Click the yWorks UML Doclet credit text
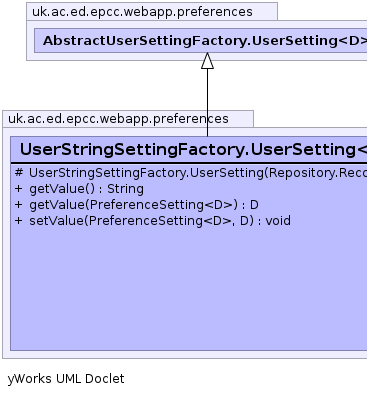367x396 pixels. (66, 379)
